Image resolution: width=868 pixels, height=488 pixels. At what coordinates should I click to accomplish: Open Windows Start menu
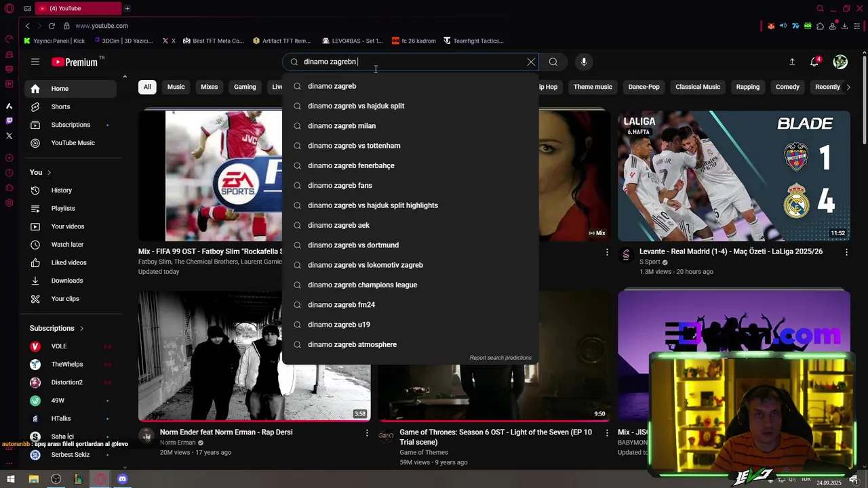point(11,479)
